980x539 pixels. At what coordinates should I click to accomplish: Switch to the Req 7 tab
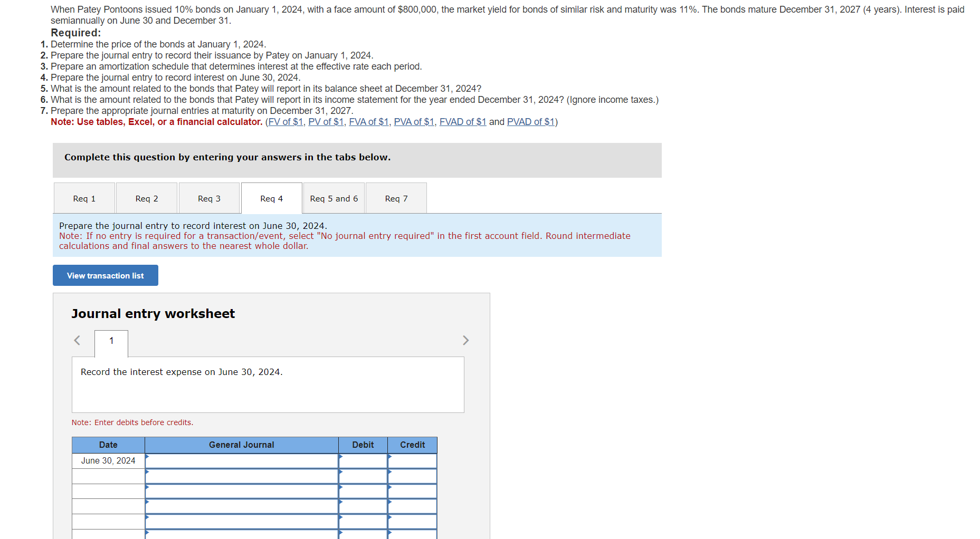point(396,198)
